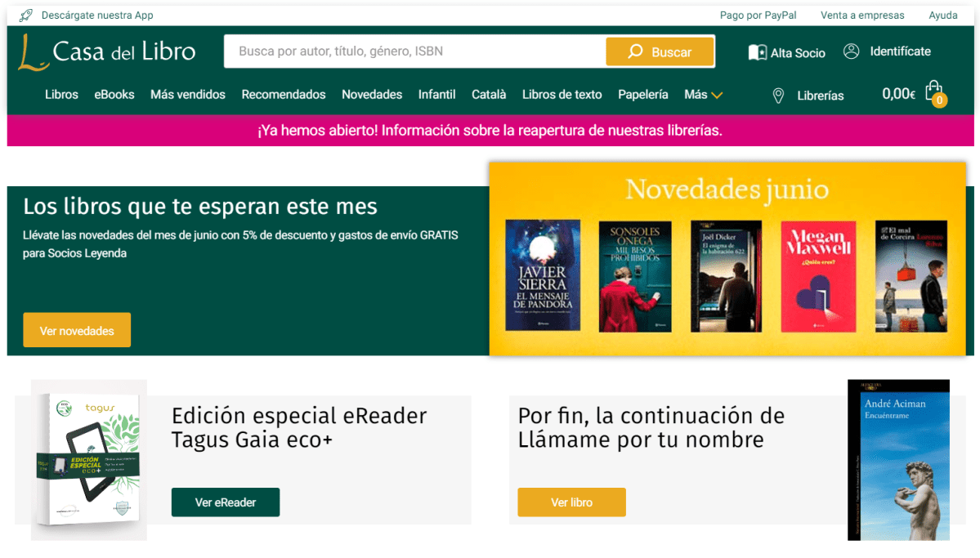Screen dimensions: 980x558
Task: Click the Ayuda link
Action: coord(942,15)
